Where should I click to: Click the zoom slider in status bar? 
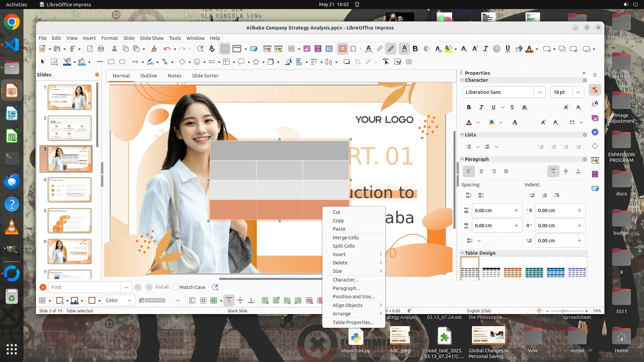tap(563, 311)
